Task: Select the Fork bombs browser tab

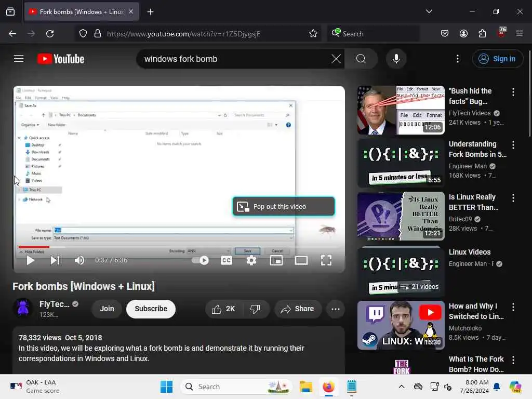Action: (82, 12)
